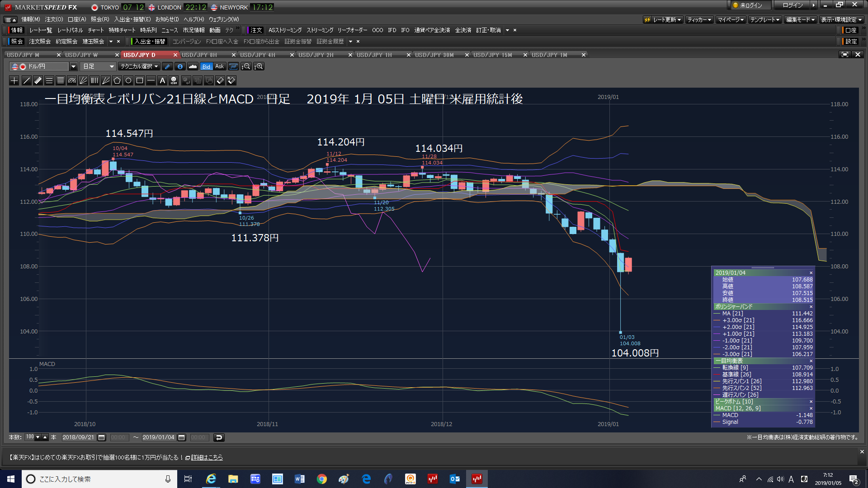Image resolution: width=868 pixels, height=488 pixels.
Task: Open the テクニカル選択 dropdown
Action: 139,66
